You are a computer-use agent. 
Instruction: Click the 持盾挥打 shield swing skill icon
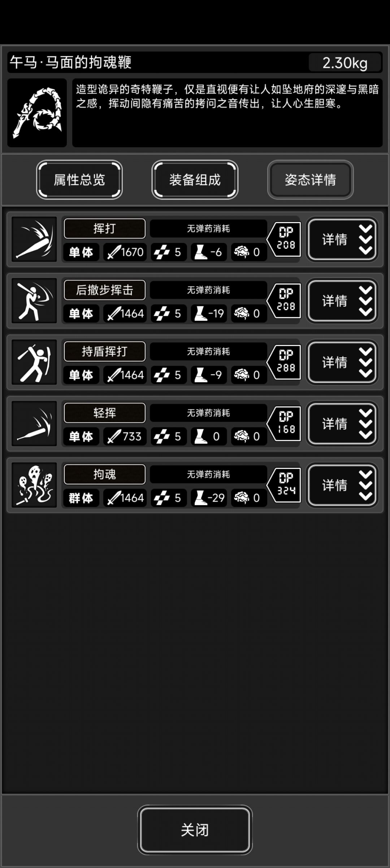tap(34, 362)
